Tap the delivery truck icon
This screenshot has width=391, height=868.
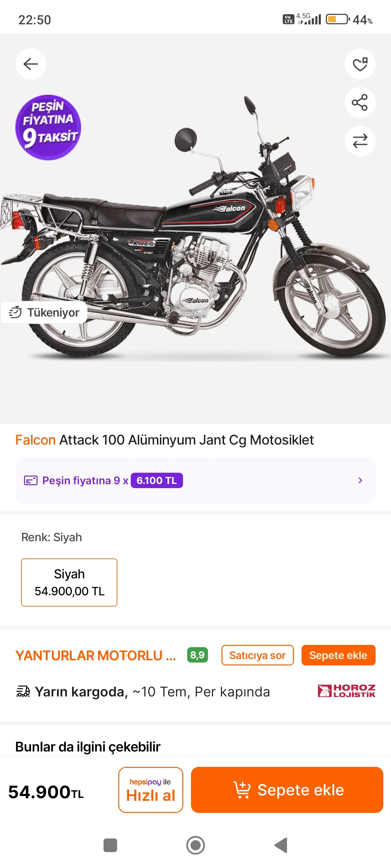[x=23, y=691]
